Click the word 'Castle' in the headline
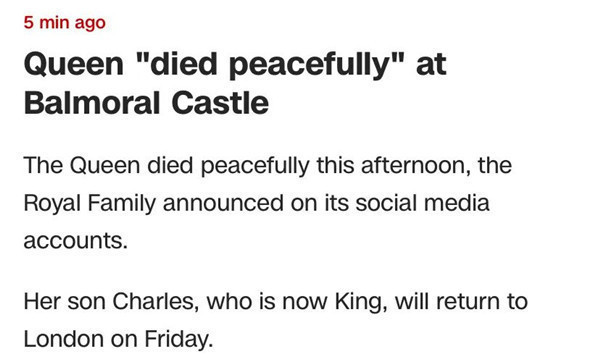 [220, 103]
